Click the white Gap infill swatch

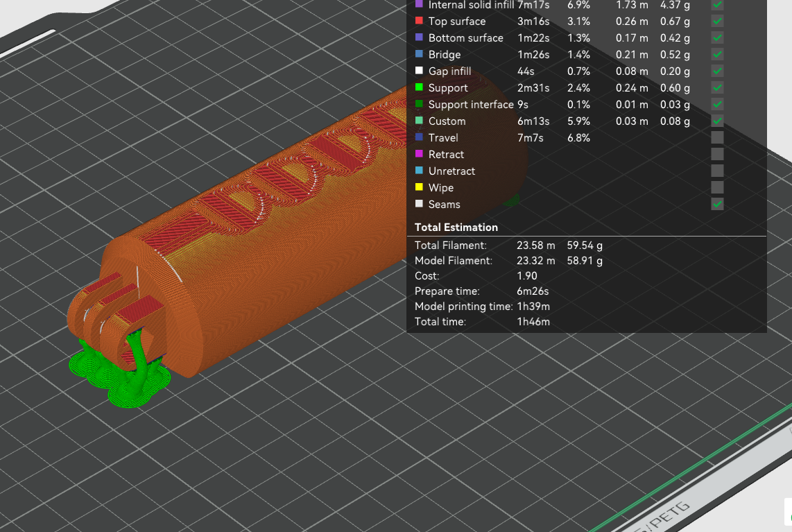pos(419,71)
